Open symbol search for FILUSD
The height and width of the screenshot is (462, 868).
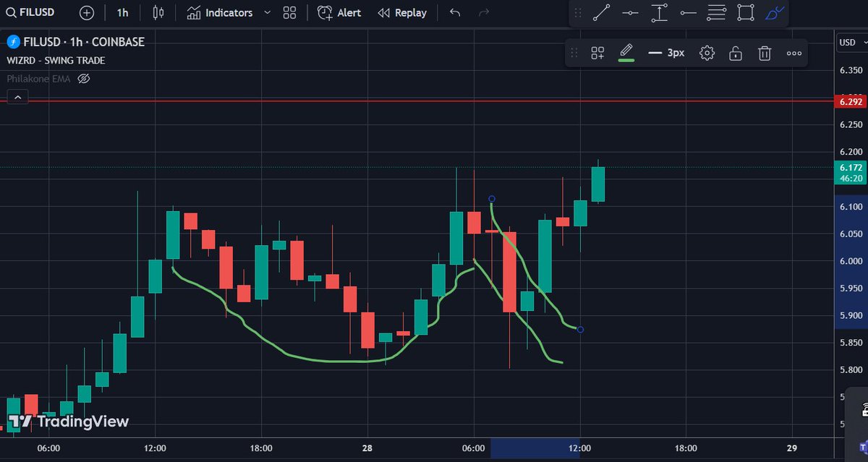pyautogui.click(x=29, y=12)
